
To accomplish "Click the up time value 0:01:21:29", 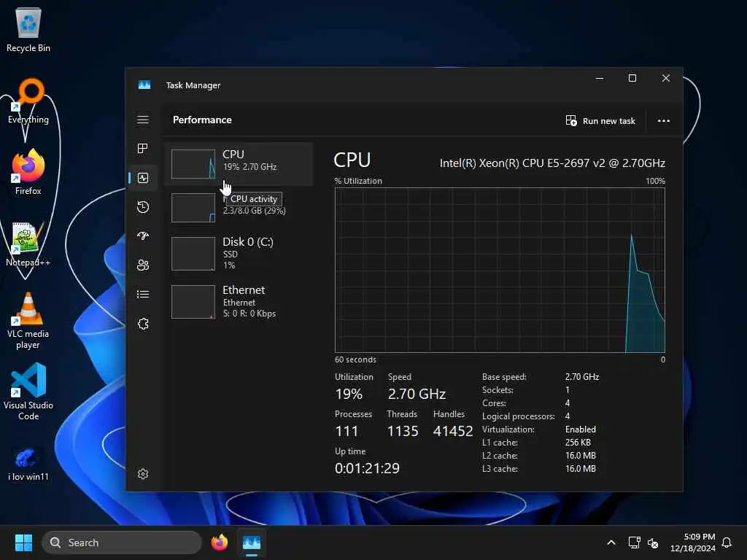I will point(368,468).
